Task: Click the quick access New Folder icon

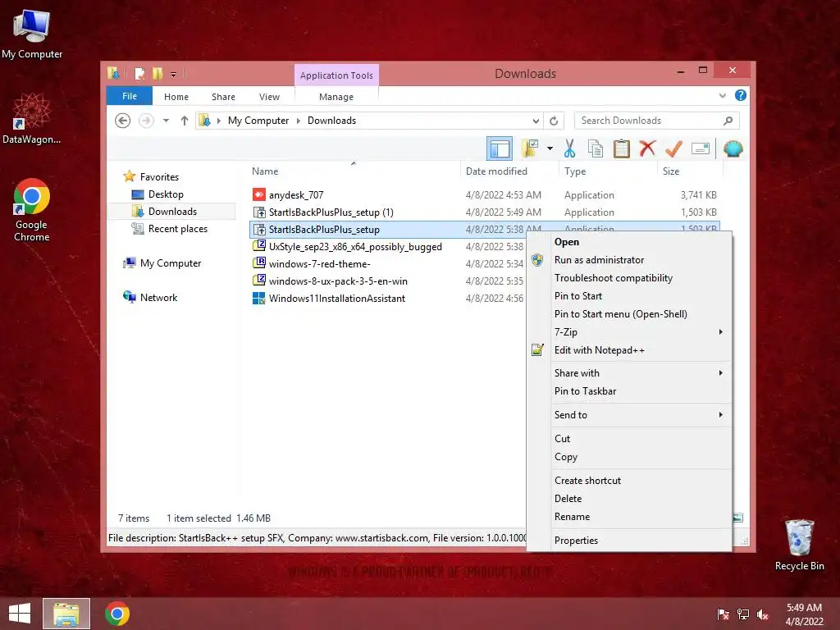Action: pyautogui.click(x=157, y=73)
